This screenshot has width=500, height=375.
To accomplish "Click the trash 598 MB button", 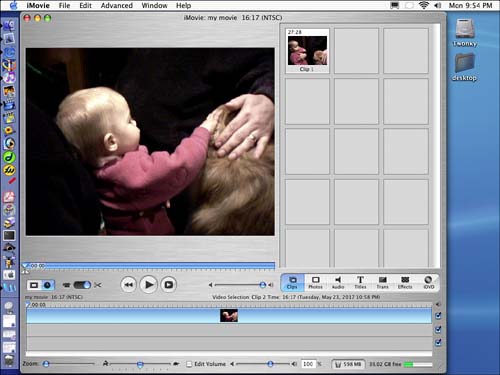I will [348, 364].
